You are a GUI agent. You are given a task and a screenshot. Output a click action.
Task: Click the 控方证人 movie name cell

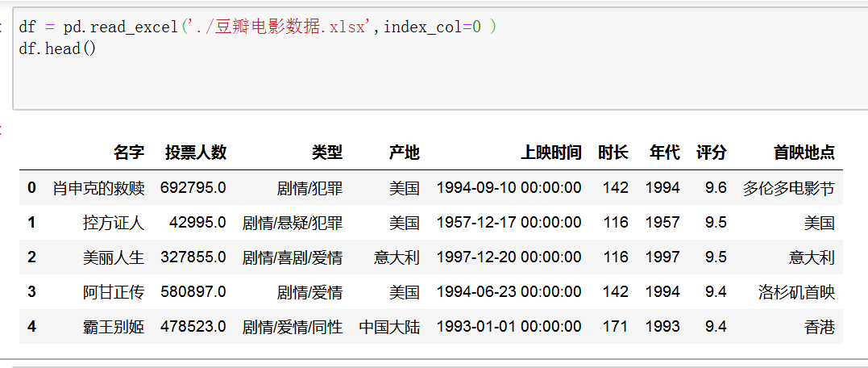coord(114,223)
